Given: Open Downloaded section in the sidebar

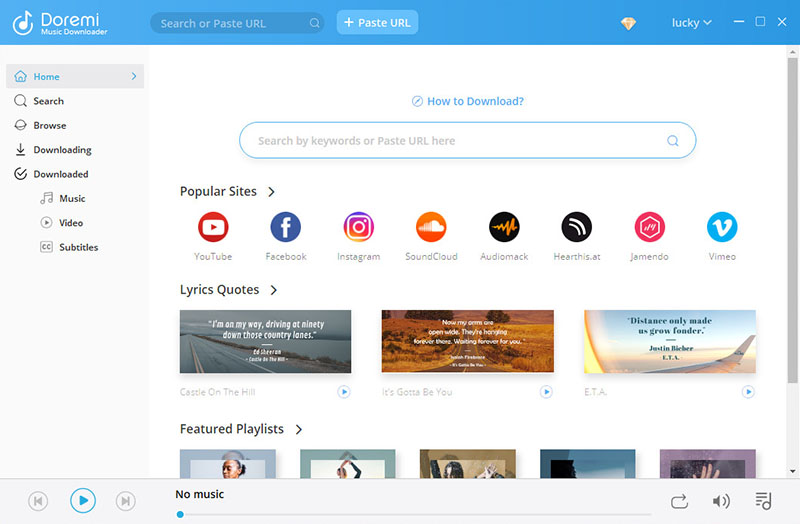Looking at the screenshot, I should 75,174.
